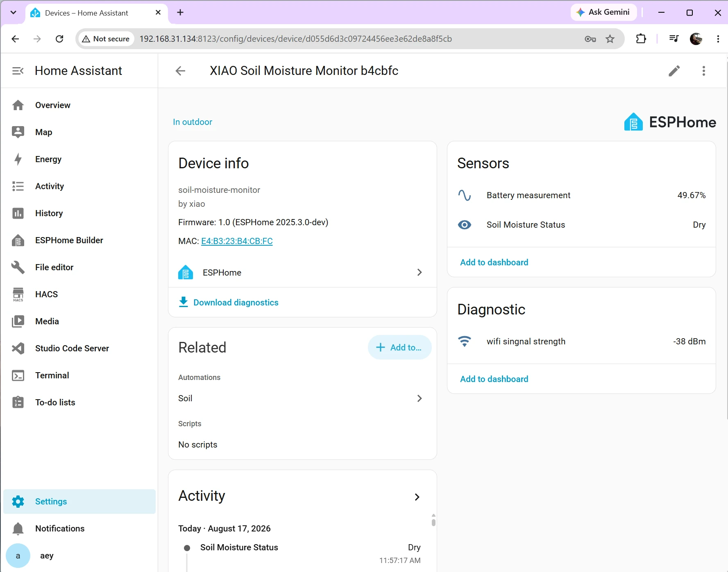The width and height of the screenshot is (728, 572).
Task: Open the Soil automation entry
Action: pos(302,398)
